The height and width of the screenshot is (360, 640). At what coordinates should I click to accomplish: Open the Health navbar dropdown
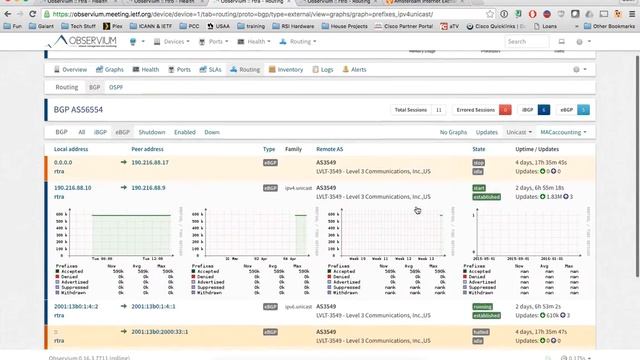tap(254, 42)
